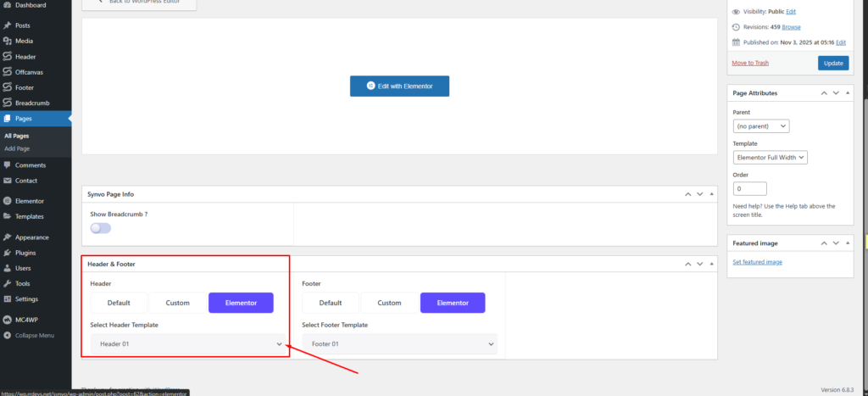Click the Comments bubble icon in sidebar

(x=8, y=165)
